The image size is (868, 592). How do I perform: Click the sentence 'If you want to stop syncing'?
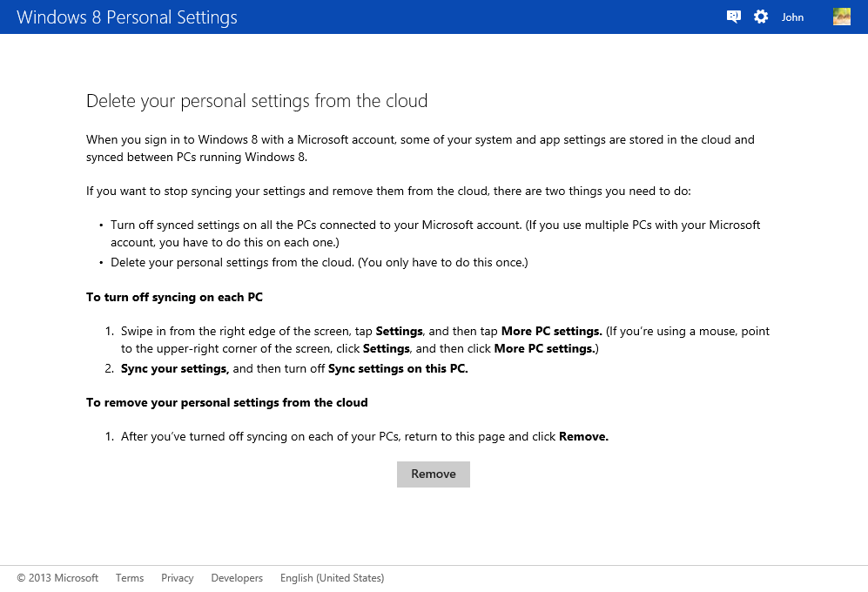click(x=388, y=191)
